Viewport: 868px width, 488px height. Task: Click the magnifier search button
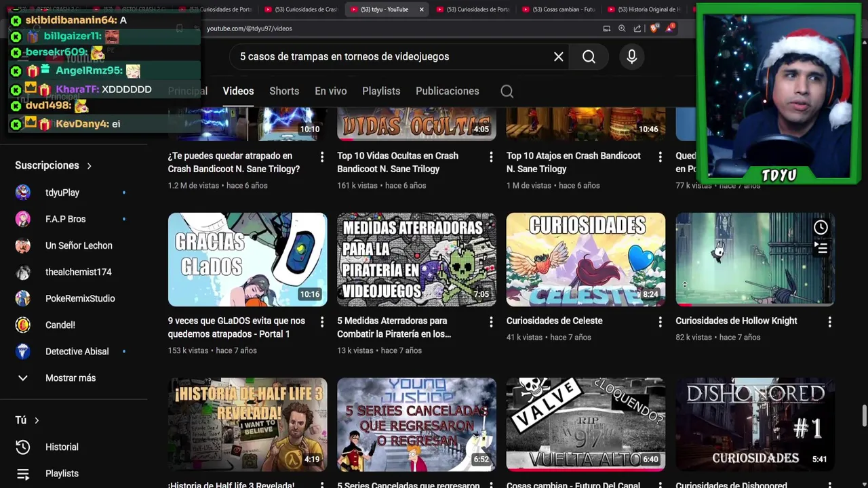[x=589, y=57]
